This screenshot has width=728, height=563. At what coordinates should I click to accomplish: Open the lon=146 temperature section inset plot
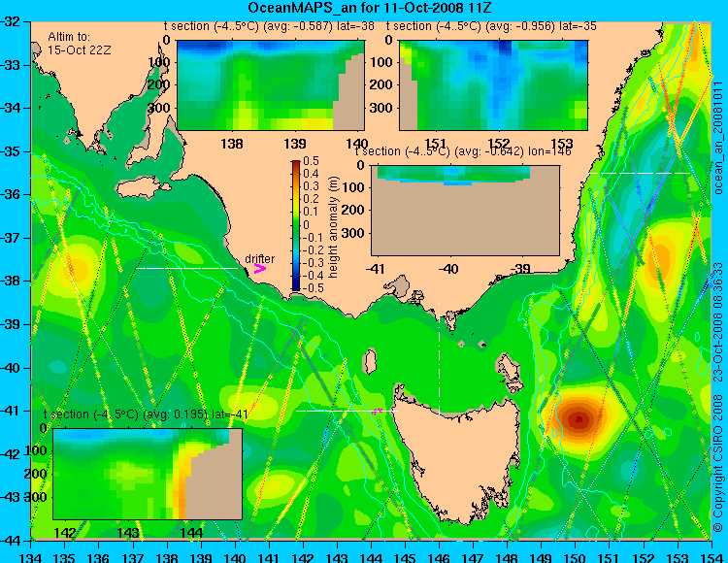coord(465,211)
